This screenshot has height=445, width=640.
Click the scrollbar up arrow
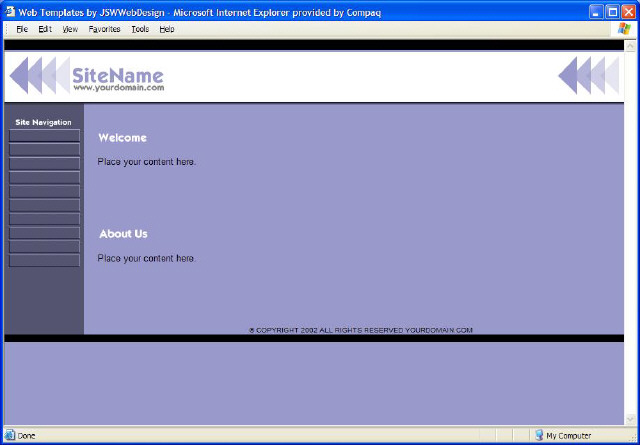(x=629, y=45)
